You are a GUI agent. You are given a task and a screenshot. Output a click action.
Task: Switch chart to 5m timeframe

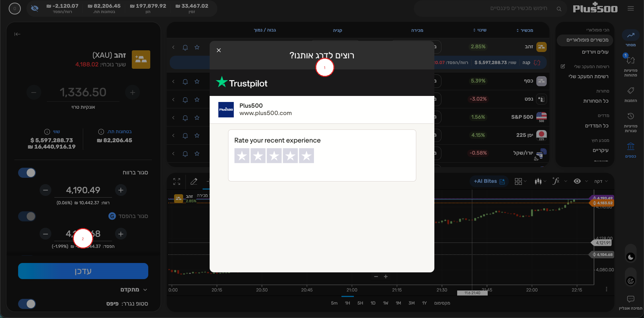click(x=334, y=303)
